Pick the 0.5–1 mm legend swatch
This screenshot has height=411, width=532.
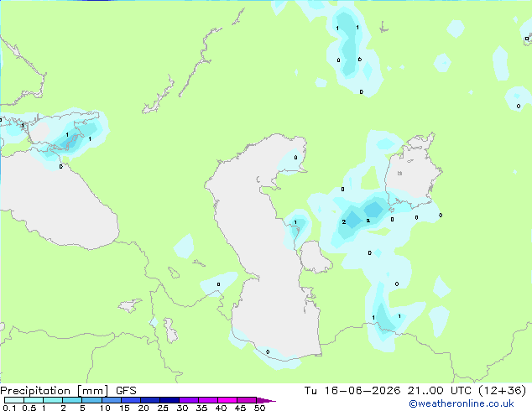34,400
